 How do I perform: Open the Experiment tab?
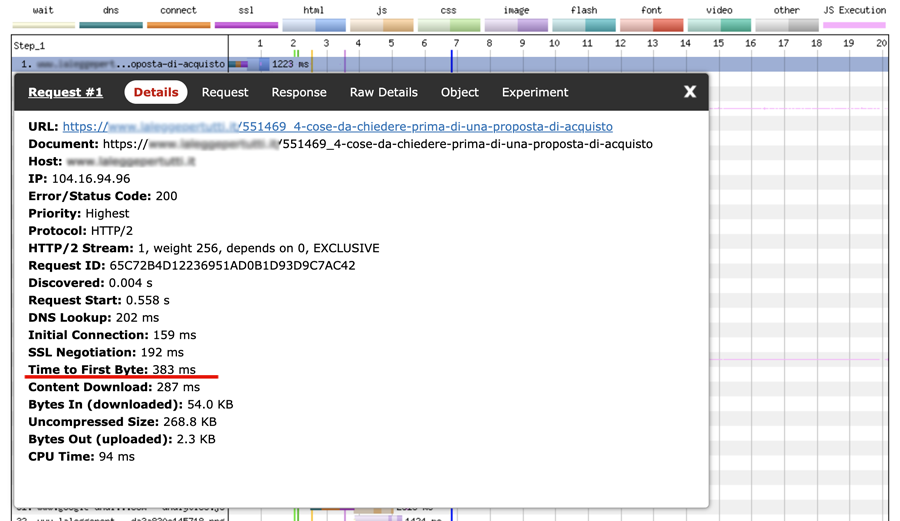click(535, 92)
